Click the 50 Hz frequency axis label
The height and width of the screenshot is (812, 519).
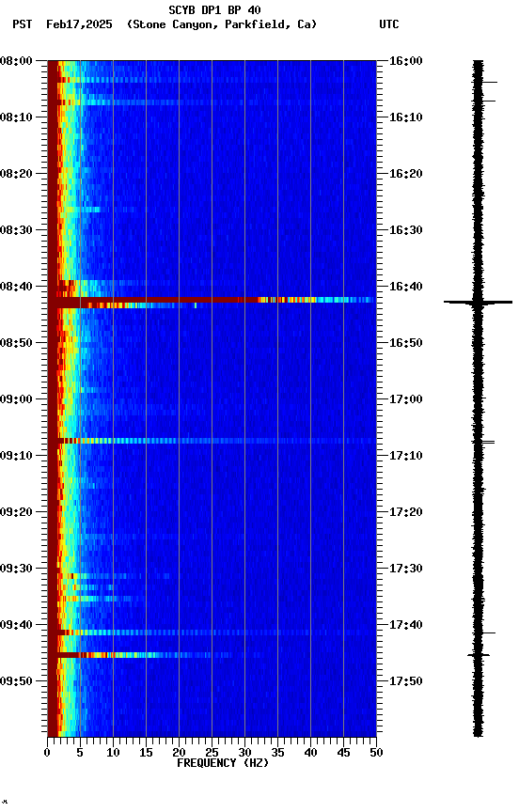(x=377, y=753)
